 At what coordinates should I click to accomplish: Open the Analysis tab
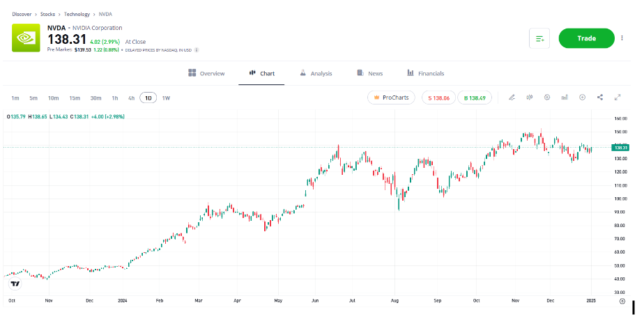point(316,74)
